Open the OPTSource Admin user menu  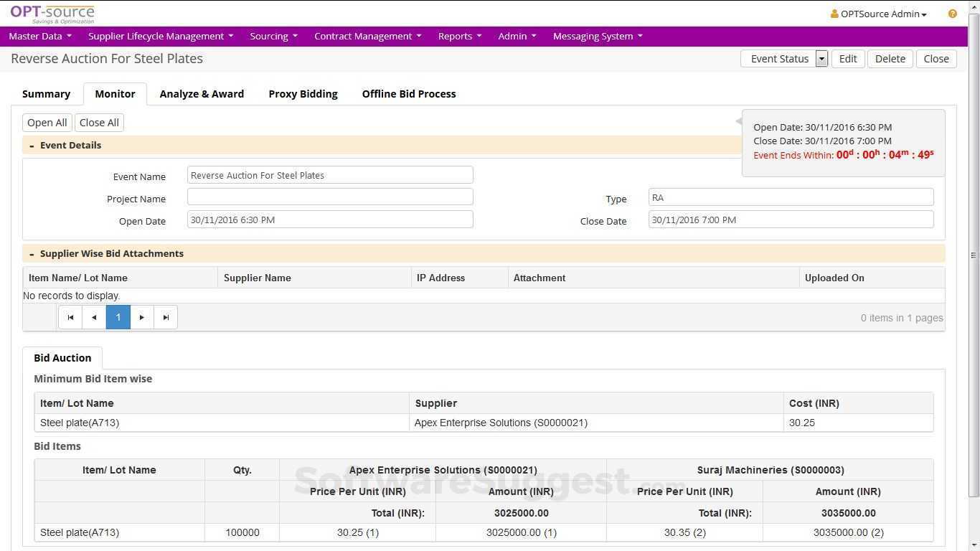878,14
